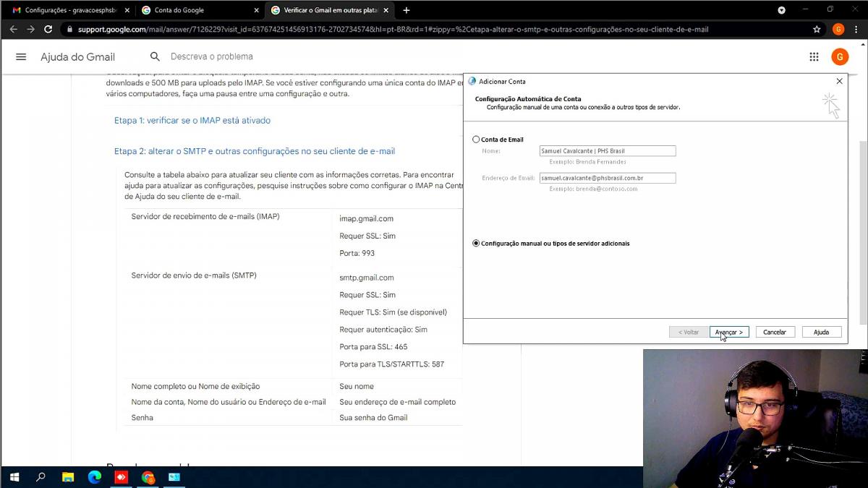Open the Mail control panel taskbar icon
Screen dimensions: 868x488
pyautogui.click(x=174, y=477)
